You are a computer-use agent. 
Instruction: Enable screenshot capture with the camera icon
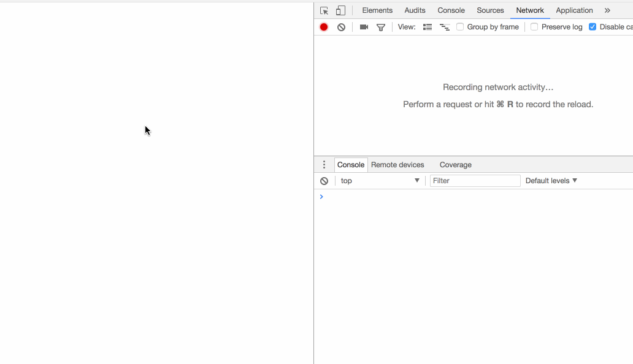[363, 27]
